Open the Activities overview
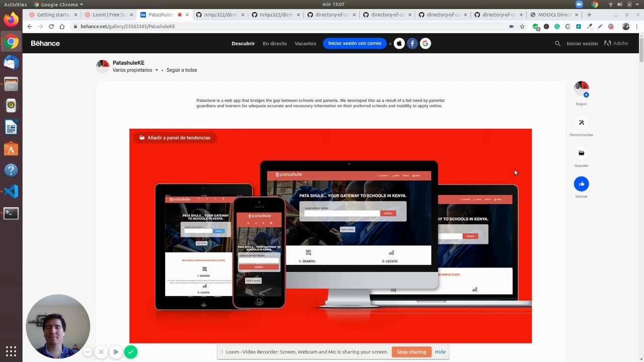This screenshot has height=362, width=644. [15, 5]
